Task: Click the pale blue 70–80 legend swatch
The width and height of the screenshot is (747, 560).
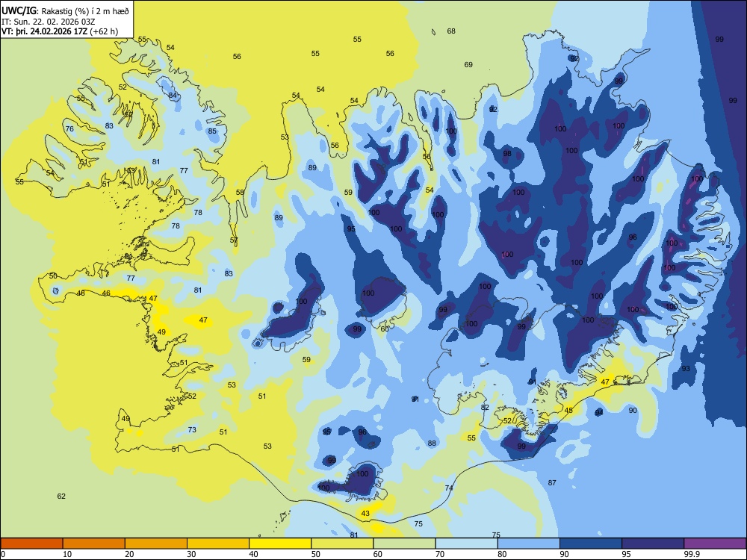Action: 466,544
